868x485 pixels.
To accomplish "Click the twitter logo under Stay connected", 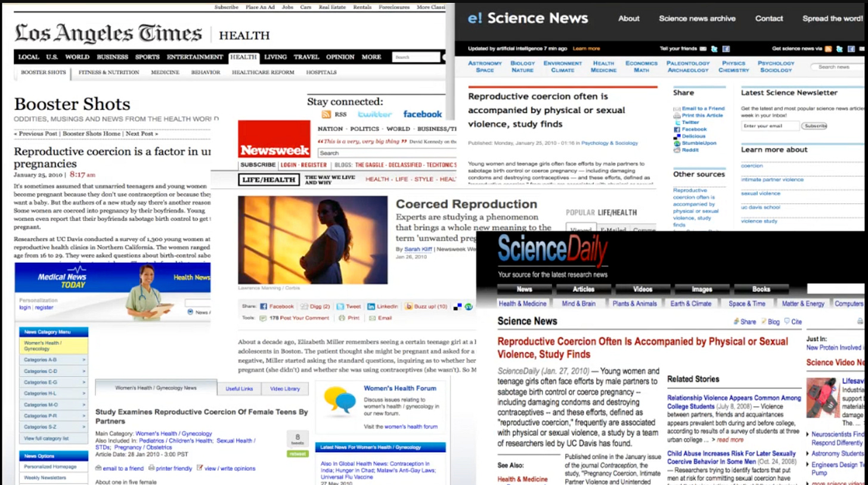I will 375,114.
